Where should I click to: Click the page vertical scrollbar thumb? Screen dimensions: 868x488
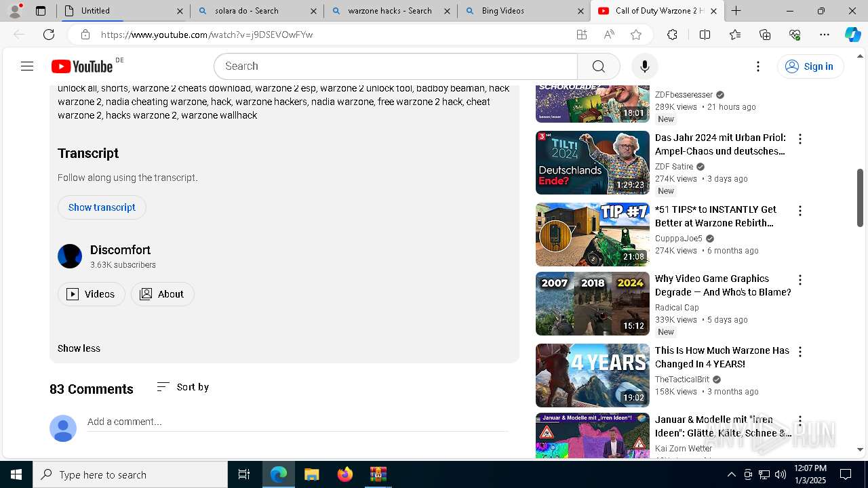pos(861,198)
